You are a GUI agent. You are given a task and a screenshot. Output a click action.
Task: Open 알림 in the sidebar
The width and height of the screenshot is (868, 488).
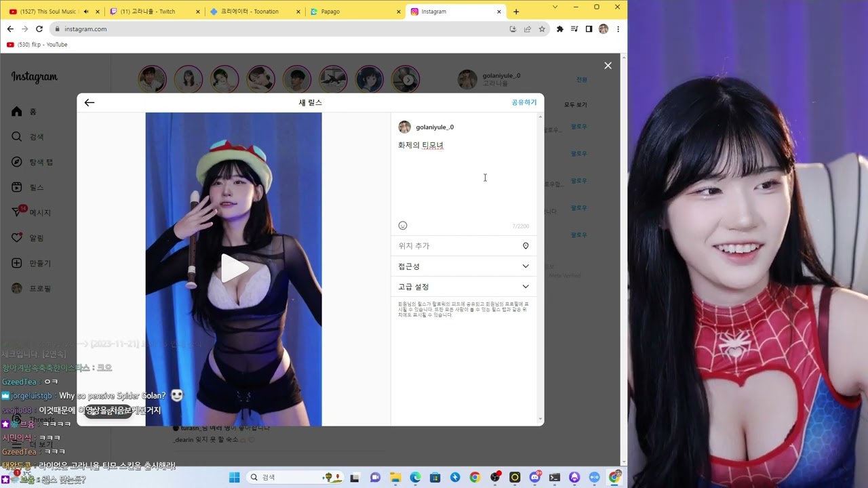pos(27,238)
